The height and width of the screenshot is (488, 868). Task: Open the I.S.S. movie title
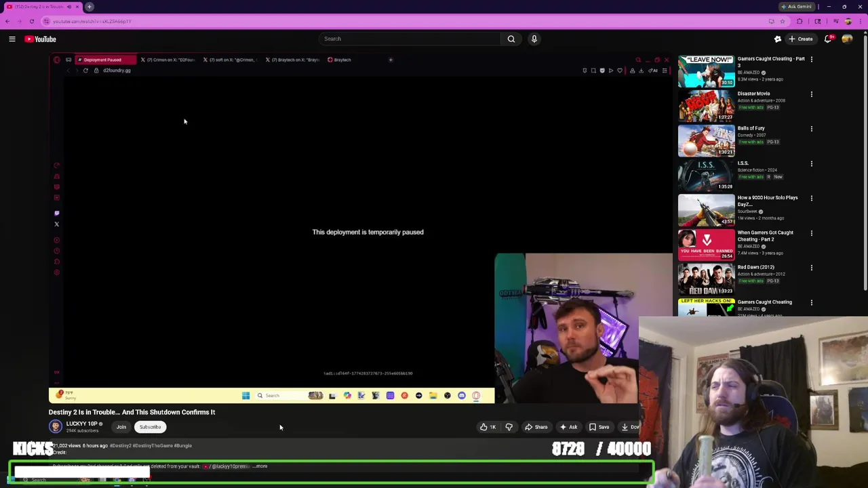743,163
